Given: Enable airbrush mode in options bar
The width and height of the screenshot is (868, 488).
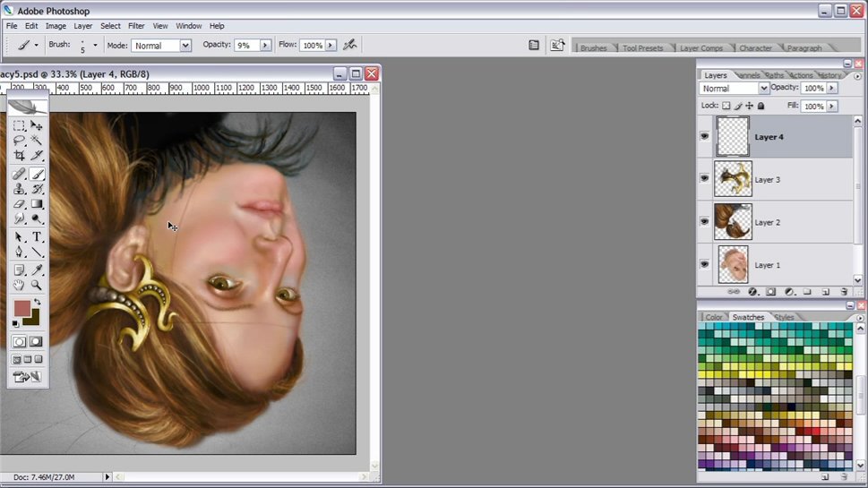Looking at the screenshot, I should [x=349, y=45].
